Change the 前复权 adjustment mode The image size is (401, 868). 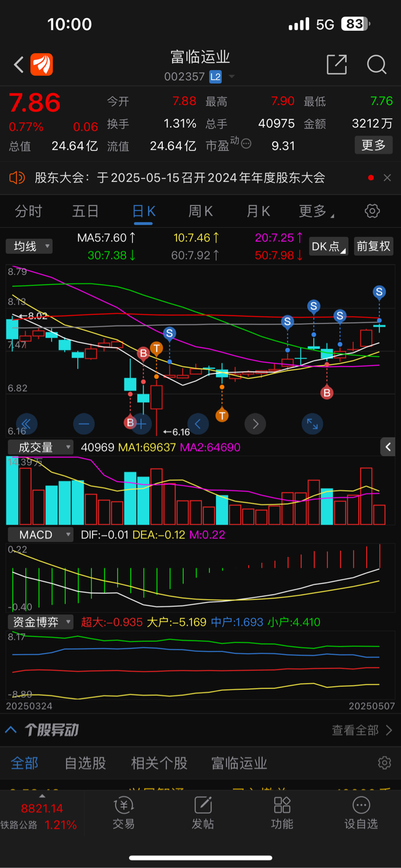pyautogui.click(x=373, y=246)
